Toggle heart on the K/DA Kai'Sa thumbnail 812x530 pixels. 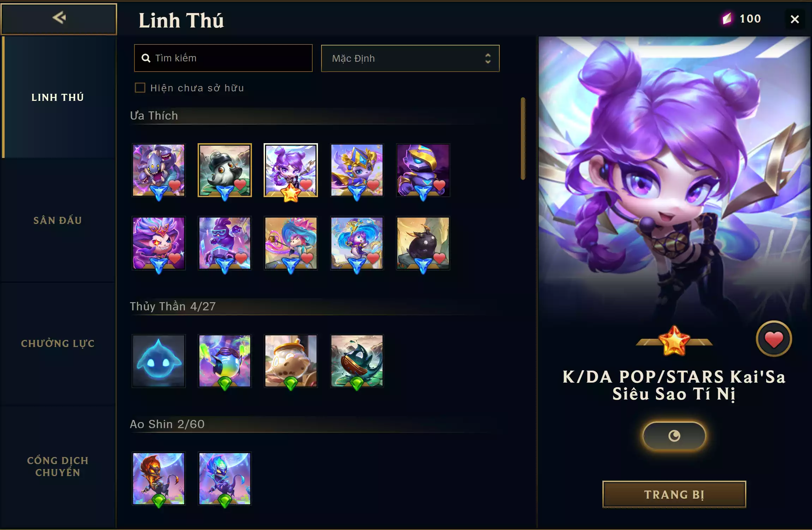(x=306, y=184)
